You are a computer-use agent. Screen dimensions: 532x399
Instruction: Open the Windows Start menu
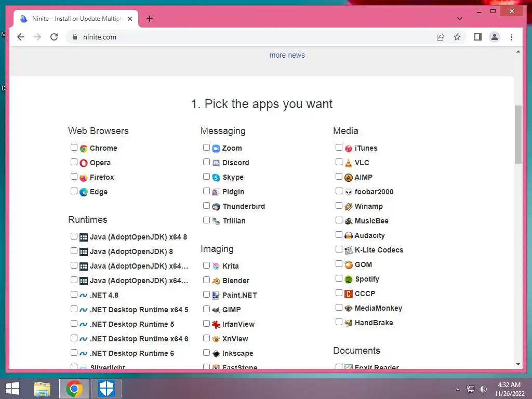pos(12,389)
